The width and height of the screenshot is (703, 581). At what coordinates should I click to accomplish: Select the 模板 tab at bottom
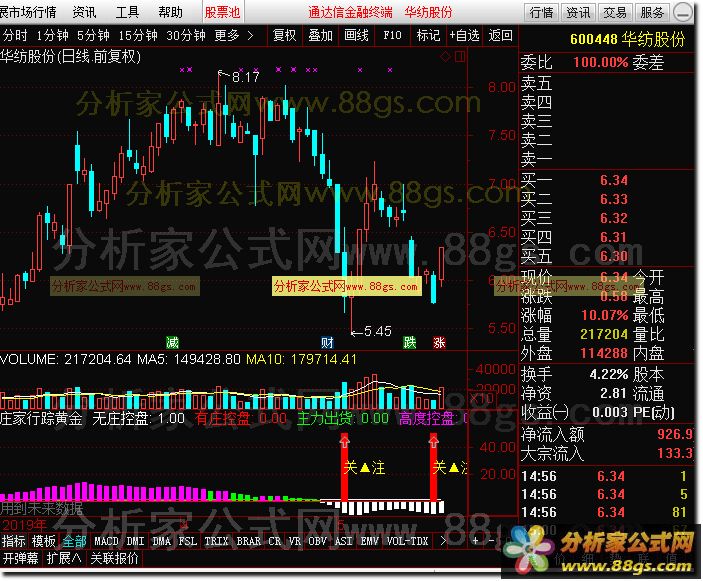pyautogui.click(x=44, y=541)
